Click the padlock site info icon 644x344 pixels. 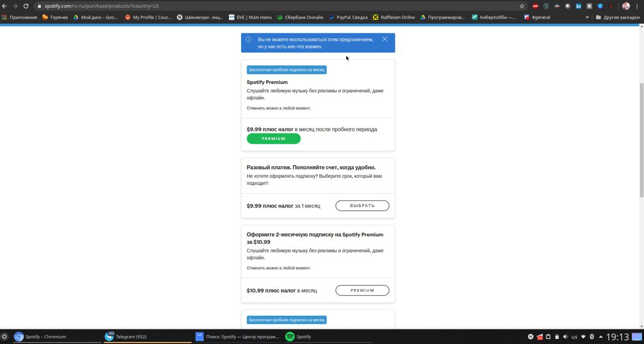click(x=39, y=6)
